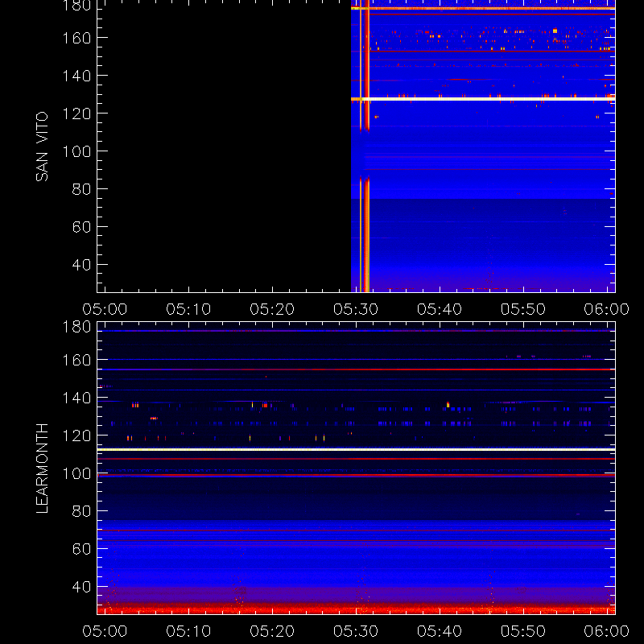Click 05:20 time label under LEARMONTH plot
The height and width of the screenshot is (644, 644).
click(x=272, y=631)
